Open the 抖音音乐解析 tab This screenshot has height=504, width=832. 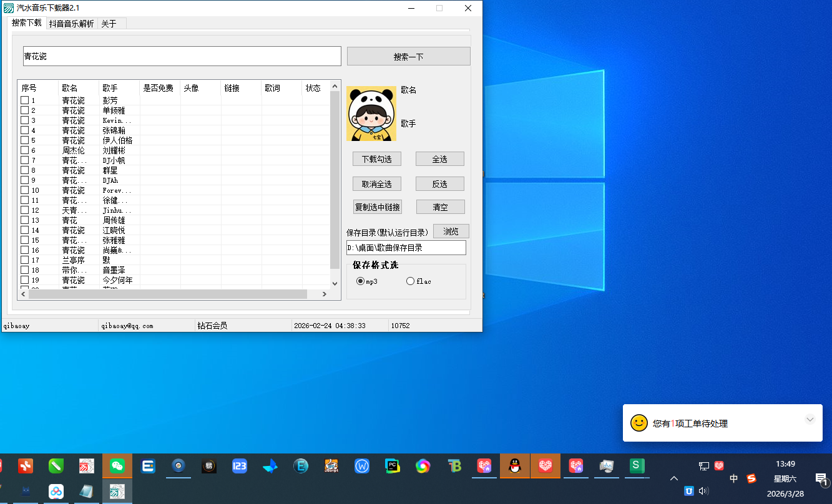(x=71, y=24)
